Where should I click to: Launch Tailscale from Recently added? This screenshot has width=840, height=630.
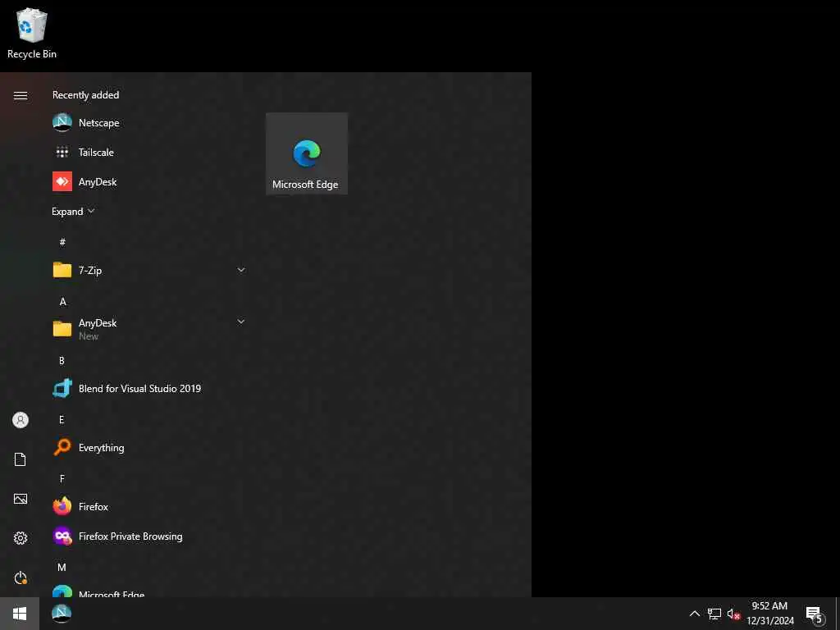(x=150, y=152)
